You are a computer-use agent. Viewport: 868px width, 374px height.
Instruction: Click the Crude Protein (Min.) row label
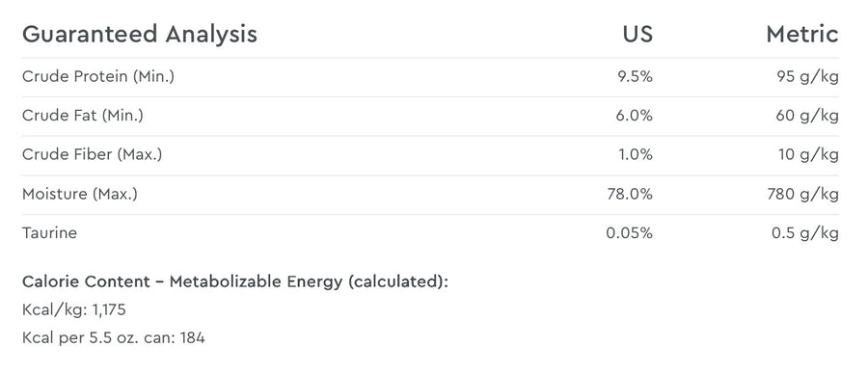click(x=98, y=77)
